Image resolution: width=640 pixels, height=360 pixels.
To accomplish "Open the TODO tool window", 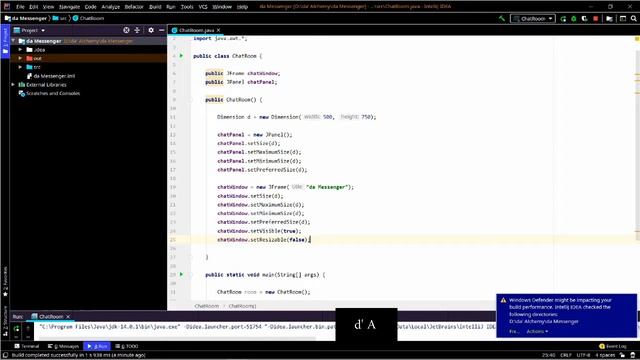I will (127, 346).
